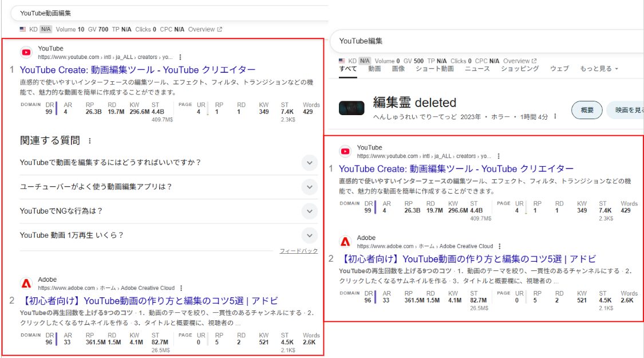
Task: Click the Adobe logo in the YouTube編集 results
Action: pyautogui.click(x=345, y=242)
